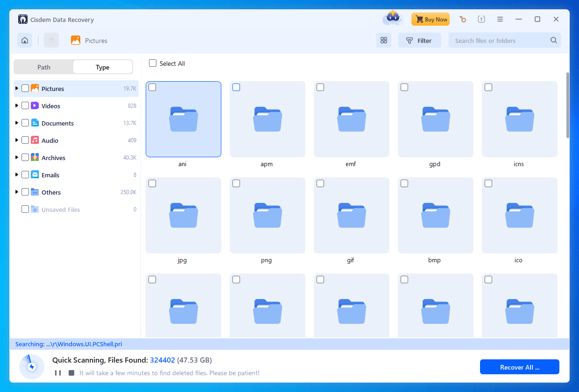Click the upgrade icon near the menu

click(481, 19)
